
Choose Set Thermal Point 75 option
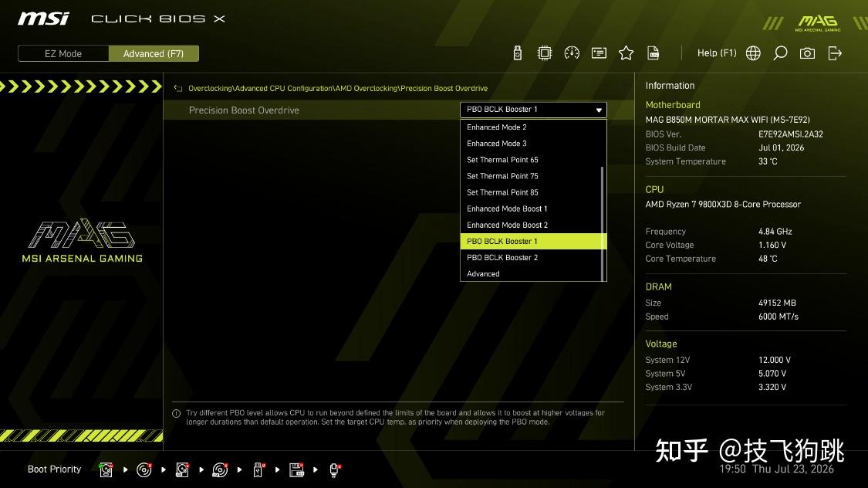coord(533,176)
